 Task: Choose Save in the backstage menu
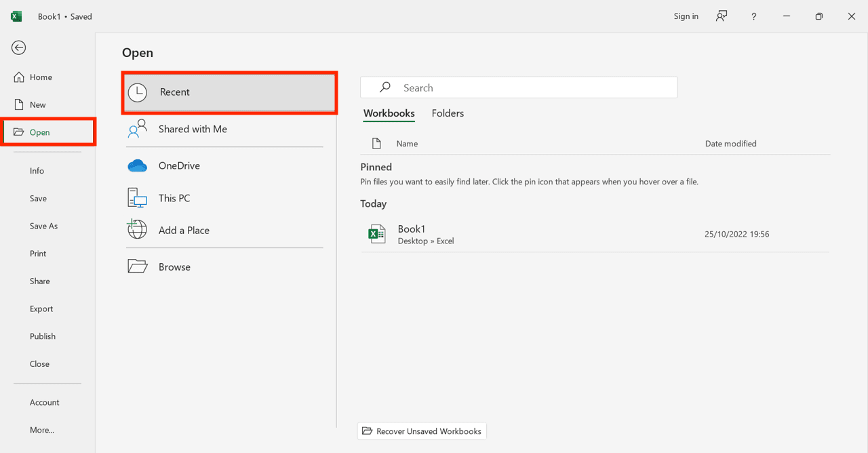pyautogui.click(x=38, y=199)
